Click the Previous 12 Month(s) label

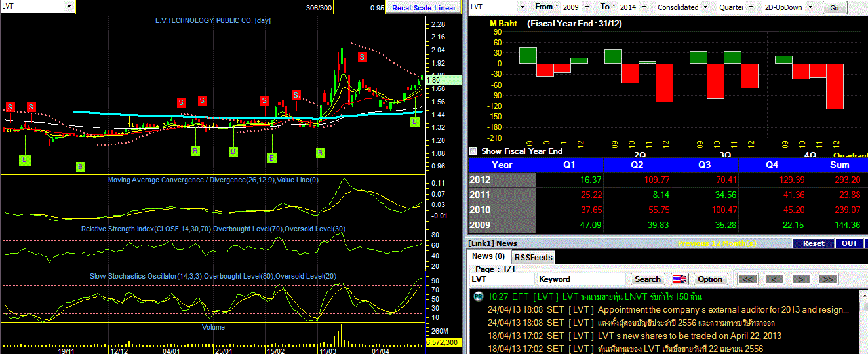tap(717, 243)
